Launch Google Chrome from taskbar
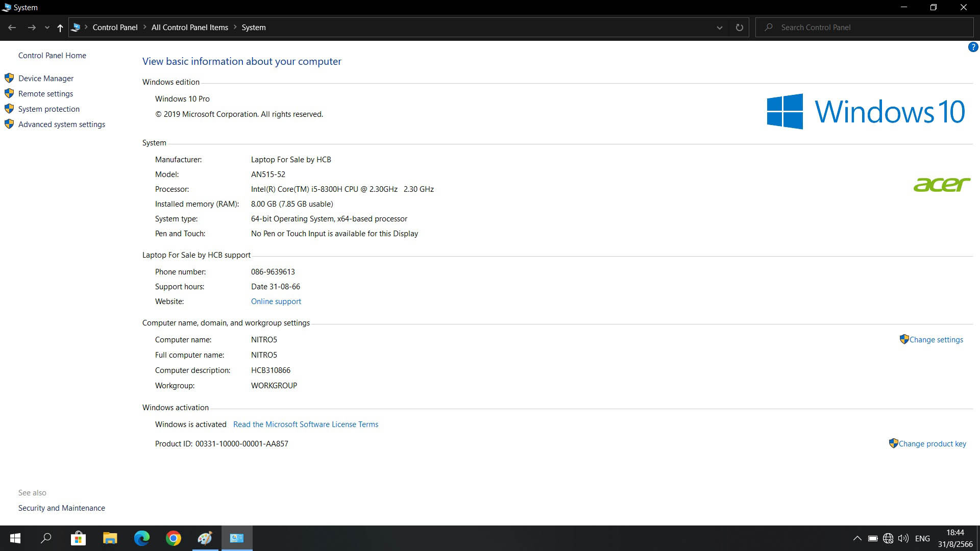980x551 pixels. (x=174, y=538)
